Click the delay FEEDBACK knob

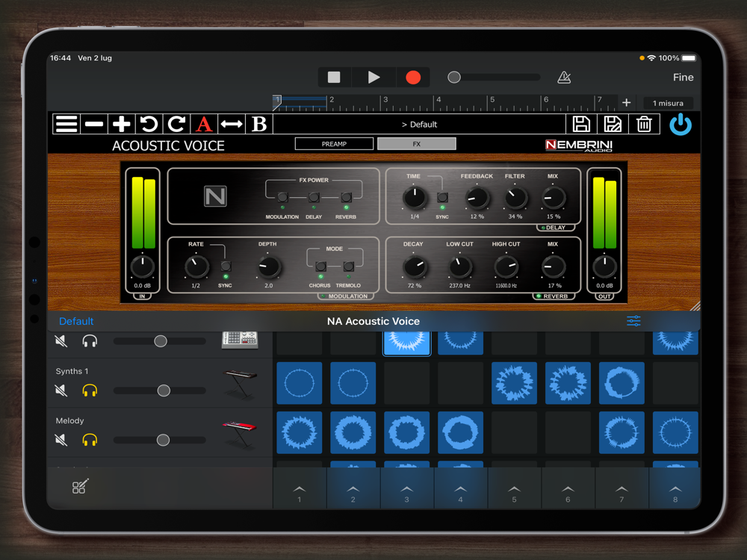click(x=477, y=198)
